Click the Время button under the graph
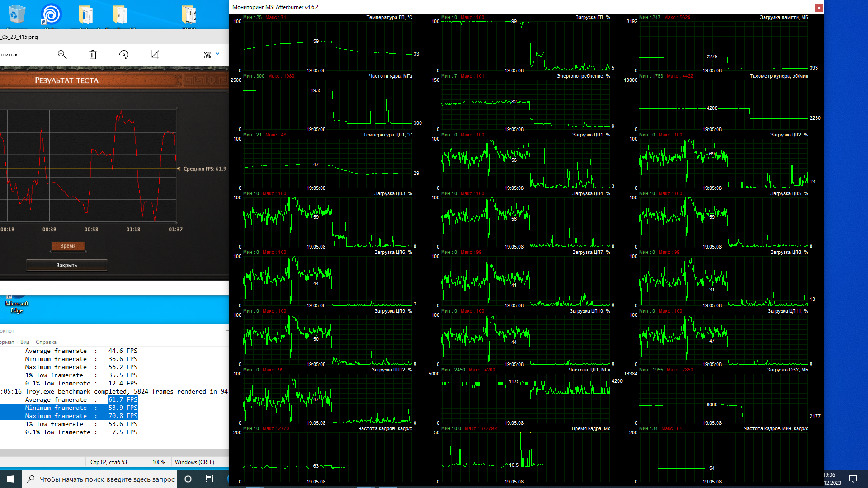 point(68,246)
